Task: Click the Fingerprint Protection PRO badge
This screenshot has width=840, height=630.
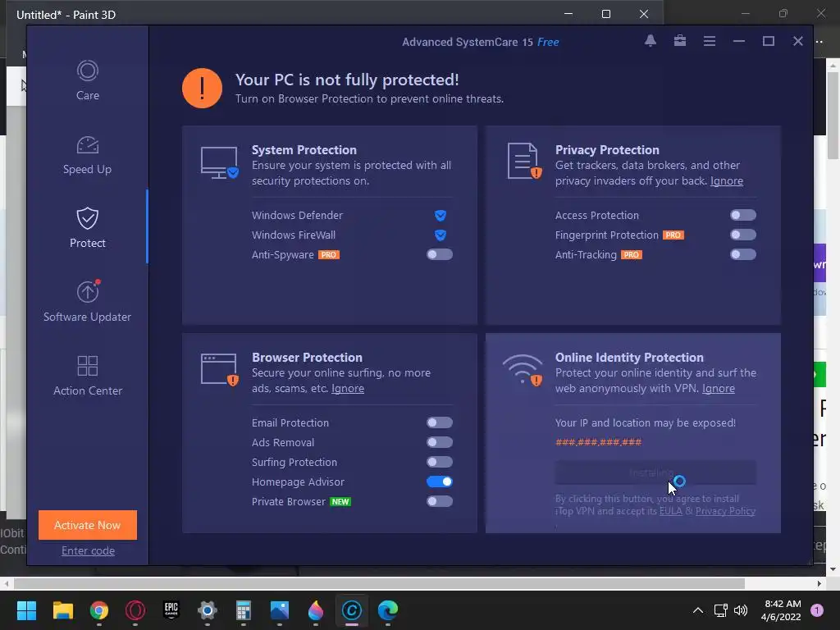Action: [673, 235]
